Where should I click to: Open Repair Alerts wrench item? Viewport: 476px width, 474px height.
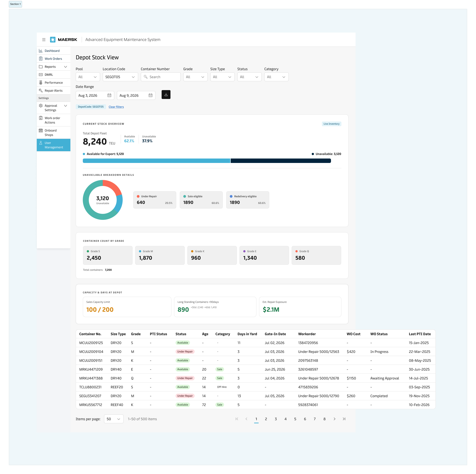(53, 91)
